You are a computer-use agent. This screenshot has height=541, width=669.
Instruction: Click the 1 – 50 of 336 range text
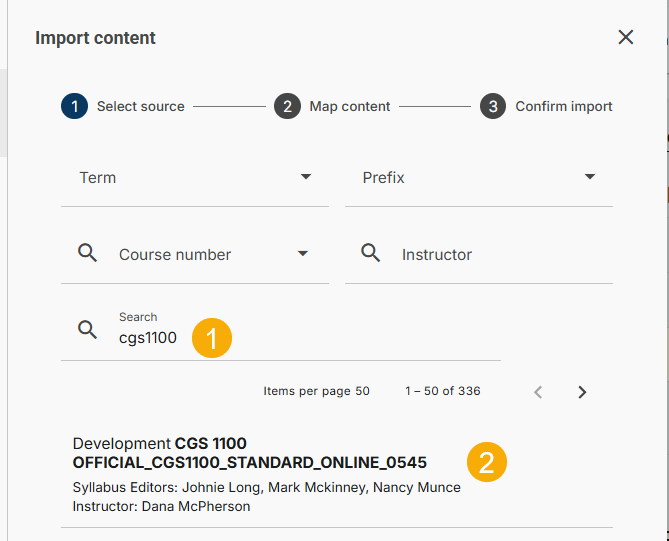tap(443, 391)
